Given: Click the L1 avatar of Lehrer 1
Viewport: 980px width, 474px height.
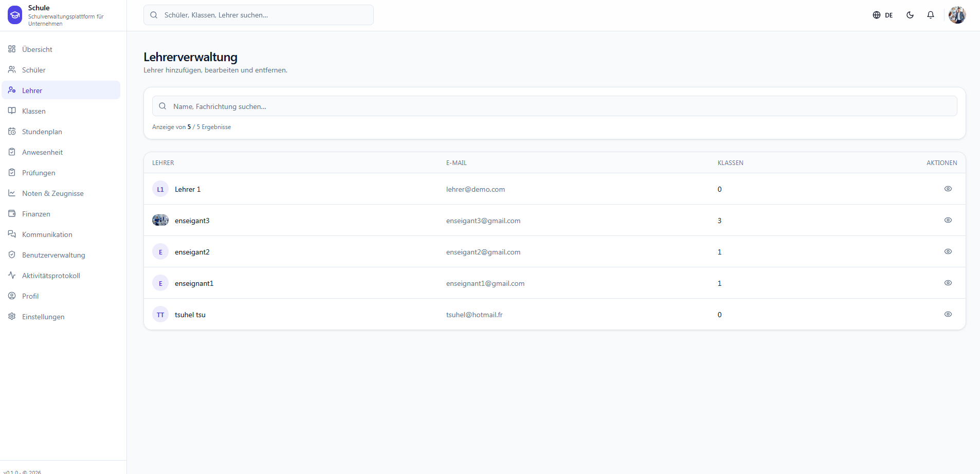Looking at the screenshot, I should click(x=160, y=189).
